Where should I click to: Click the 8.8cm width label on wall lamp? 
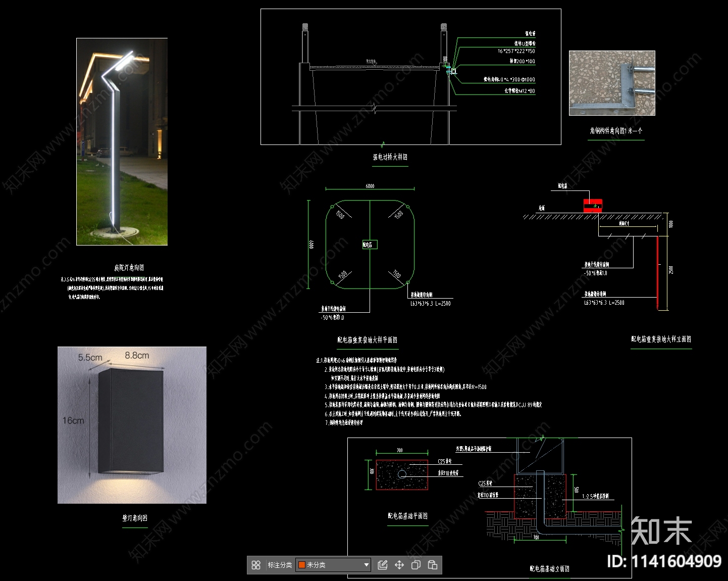[137, 356]
